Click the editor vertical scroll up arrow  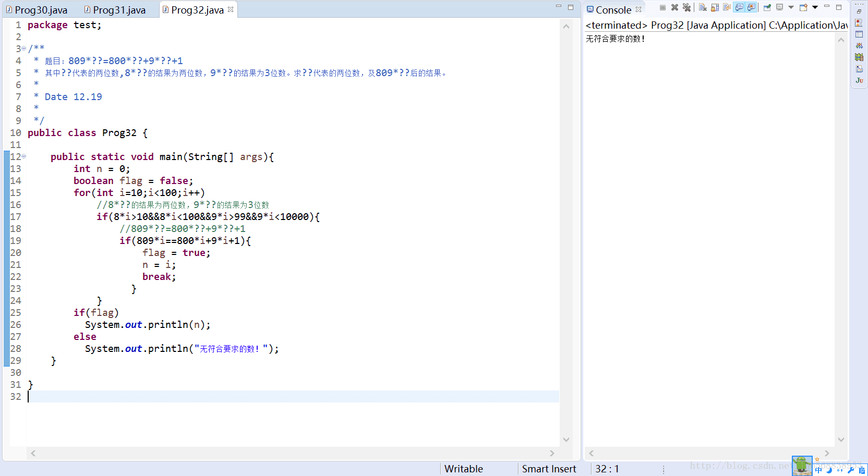tap(566, 26)
